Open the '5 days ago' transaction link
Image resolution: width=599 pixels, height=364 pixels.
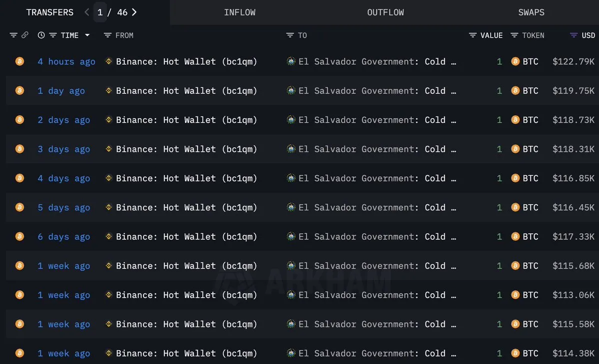coord(64,207)
